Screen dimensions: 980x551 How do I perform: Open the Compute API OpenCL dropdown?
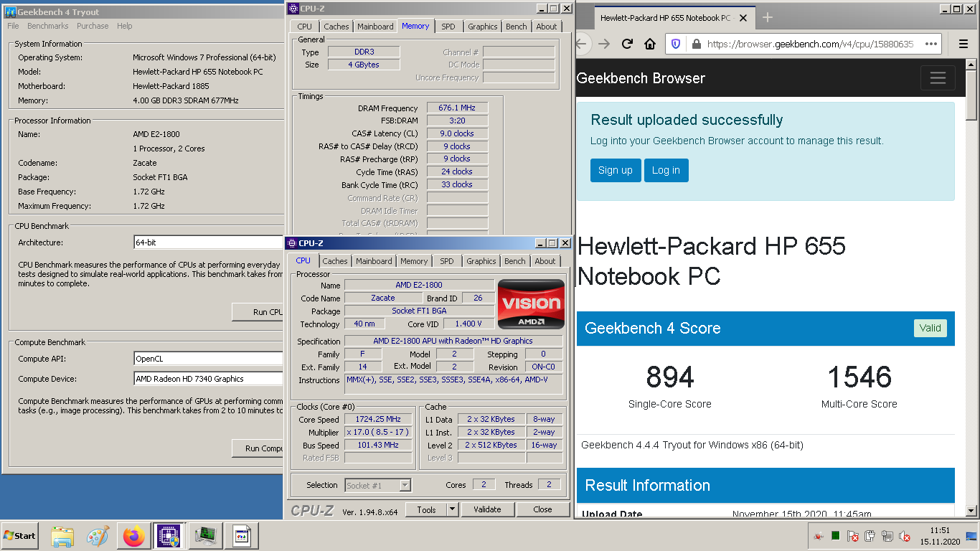(x=208, y=358)
